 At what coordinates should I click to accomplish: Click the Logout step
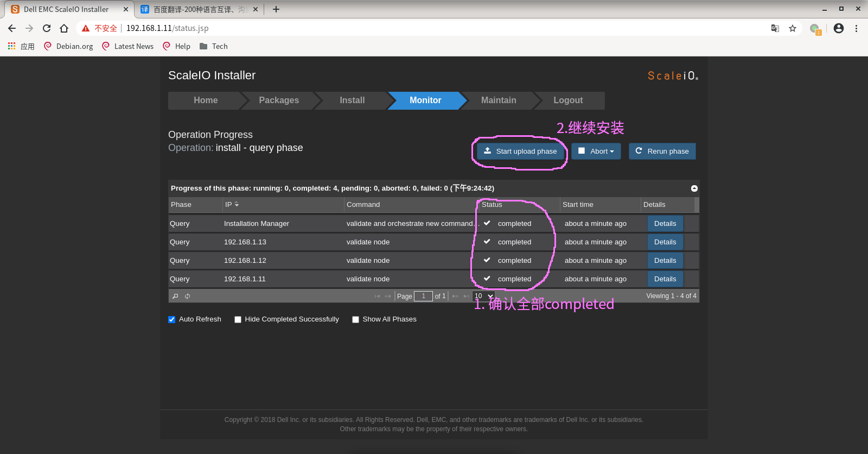tap(568, 100)
